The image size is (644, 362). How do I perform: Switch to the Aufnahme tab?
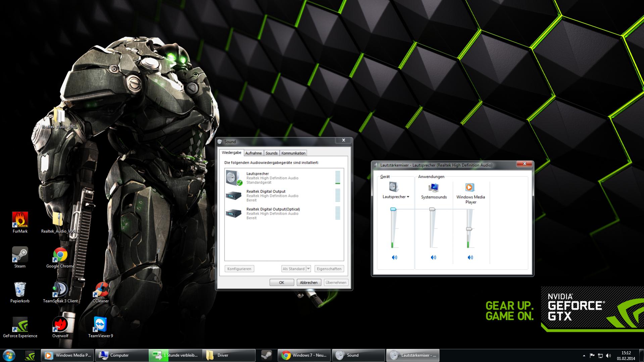click(253, 153)
